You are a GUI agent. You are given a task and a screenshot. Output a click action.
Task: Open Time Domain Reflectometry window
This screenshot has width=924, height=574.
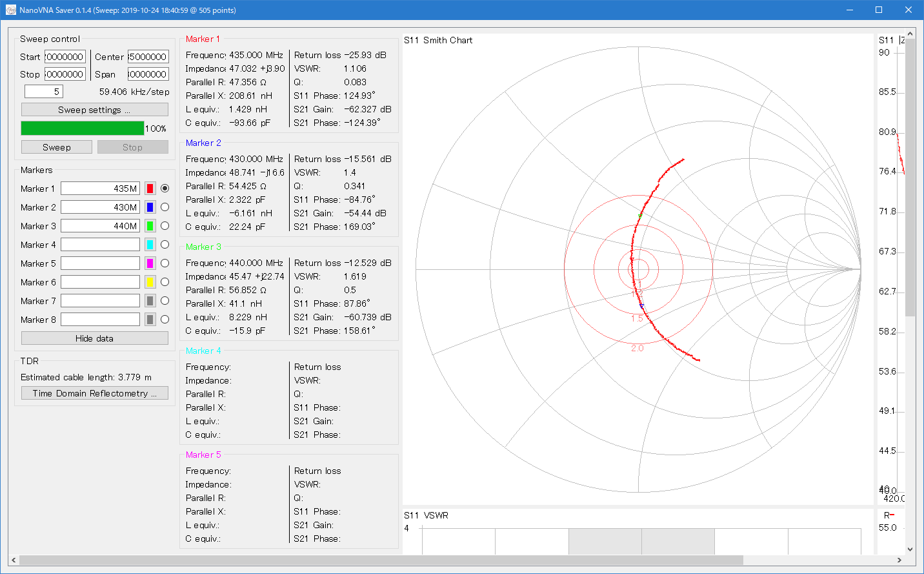(95, 393)
